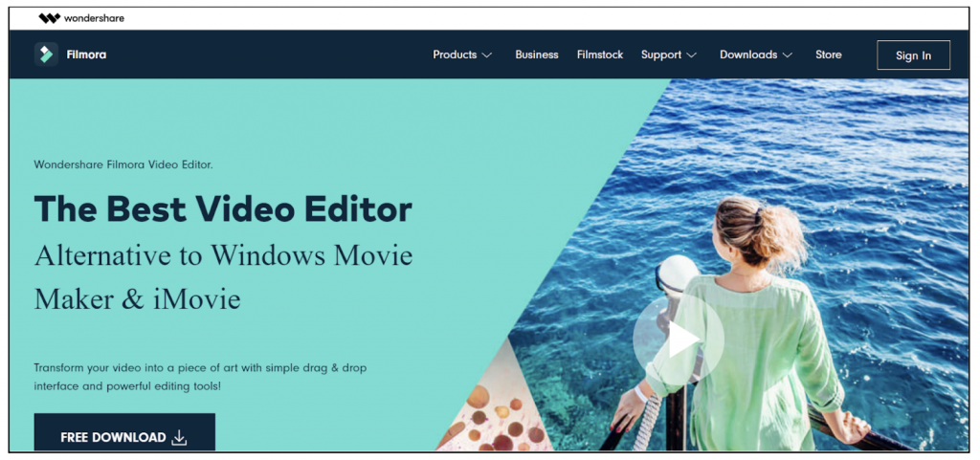Open the Filmora home link text
The width and height of the screenshot is (980, 460).
[86, 55]
